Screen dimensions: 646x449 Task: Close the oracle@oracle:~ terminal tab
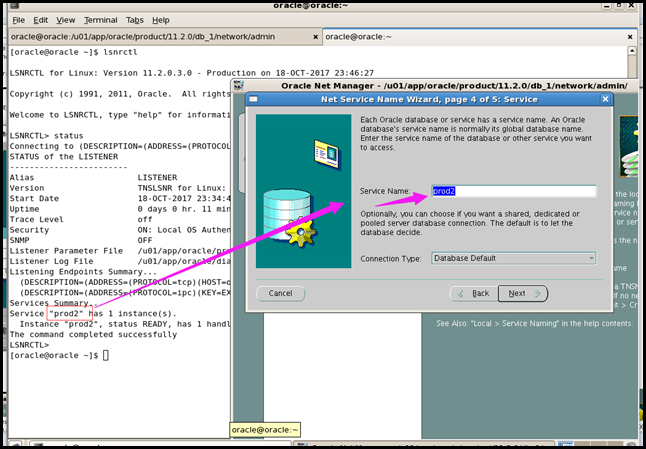point(630,37)
